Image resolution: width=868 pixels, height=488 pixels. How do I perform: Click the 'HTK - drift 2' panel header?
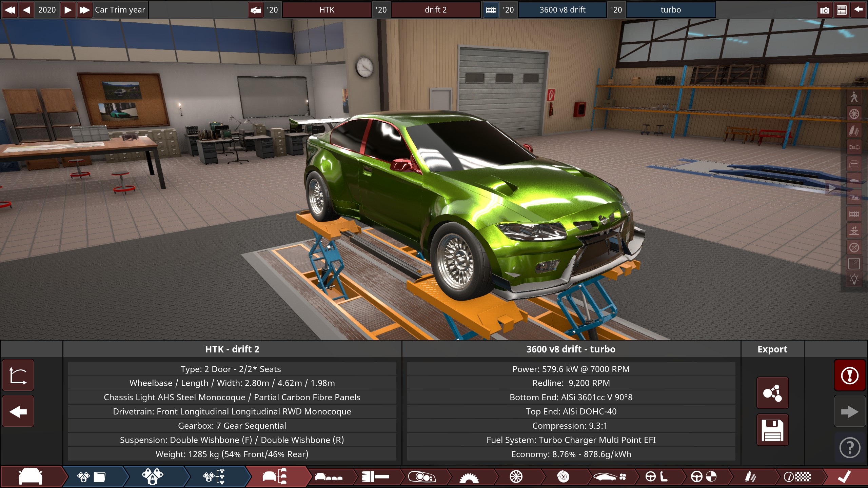pos(232,349)
